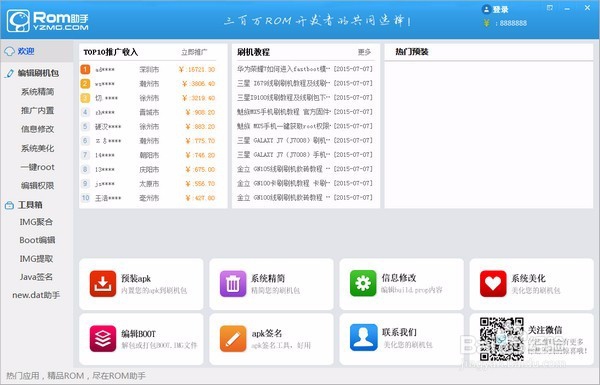Open 一键root in the sidebar

coord(38,167)
